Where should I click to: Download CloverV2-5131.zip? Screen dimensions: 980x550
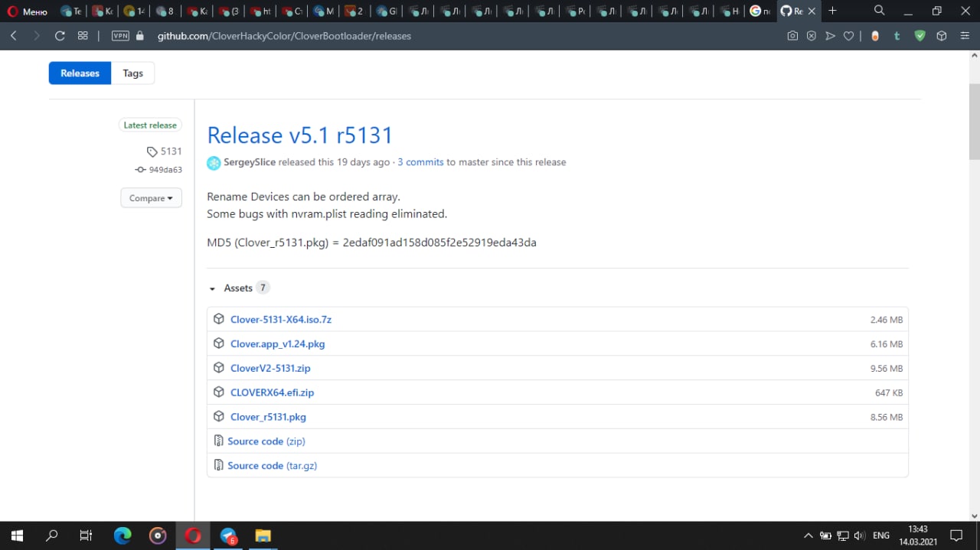(x=270, y=368)
